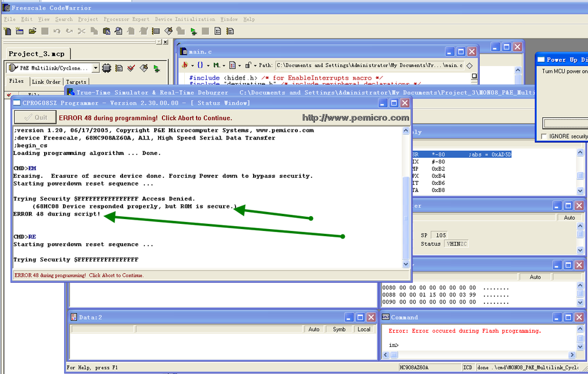Click the 'in>' prompt in Command window
This screenshot has height=374, width=588.
(x=393, y=345)
